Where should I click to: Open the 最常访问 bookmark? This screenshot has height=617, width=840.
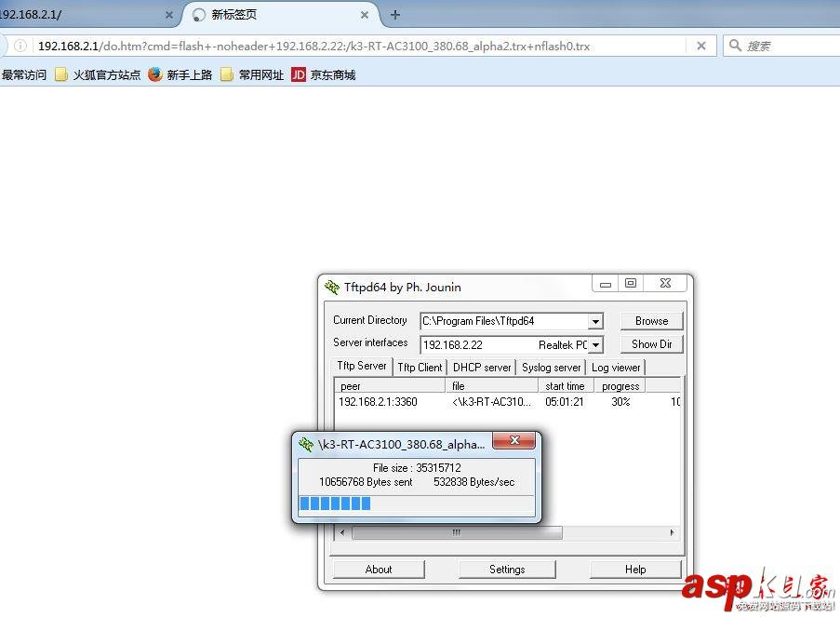click(23, 74)
